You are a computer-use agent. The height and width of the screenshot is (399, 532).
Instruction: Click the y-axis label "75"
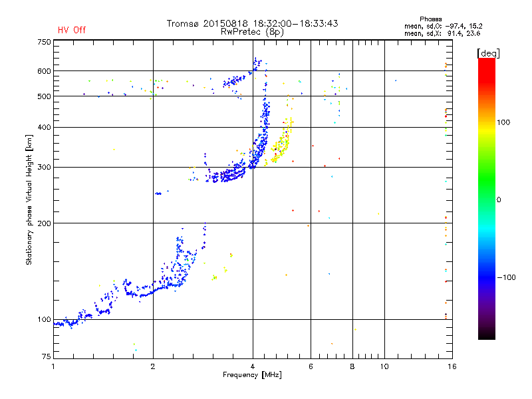click(x=47, y=356)
